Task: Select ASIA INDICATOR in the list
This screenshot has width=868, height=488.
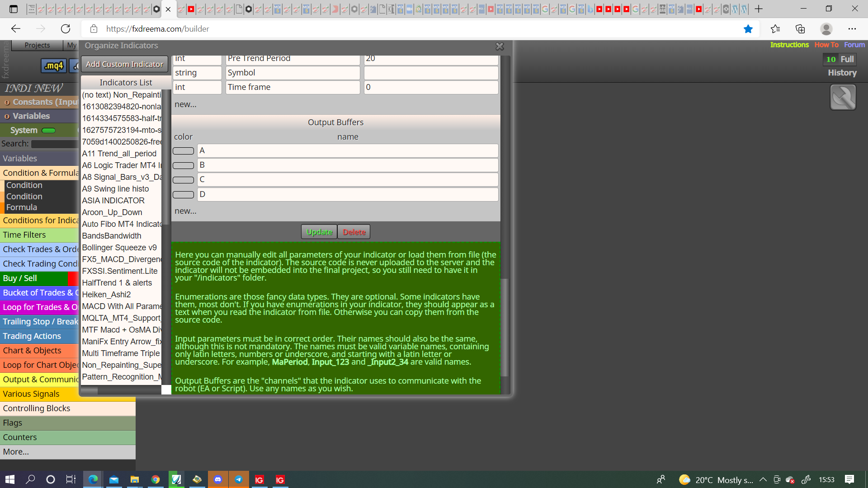Action: coord(113,201)
